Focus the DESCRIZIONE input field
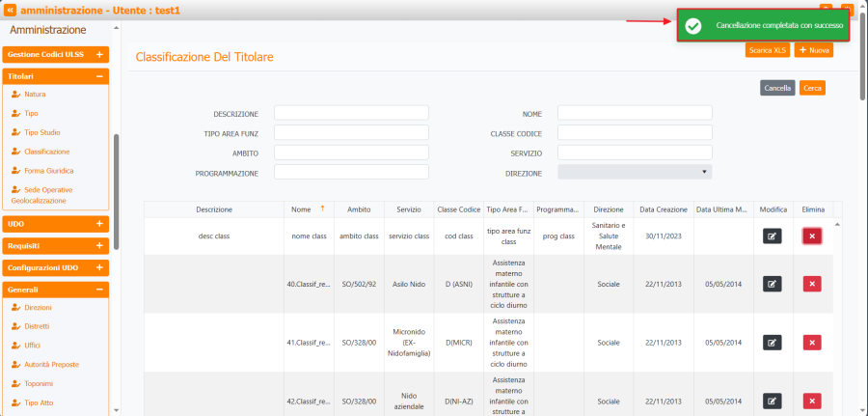The height and width of the screenshot is (416, 868). 351,113
